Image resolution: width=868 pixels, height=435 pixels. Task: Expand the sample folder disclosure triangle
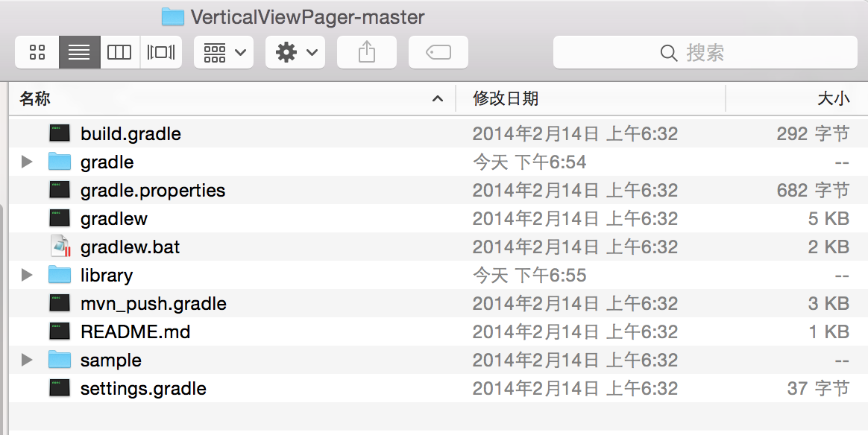27,360
